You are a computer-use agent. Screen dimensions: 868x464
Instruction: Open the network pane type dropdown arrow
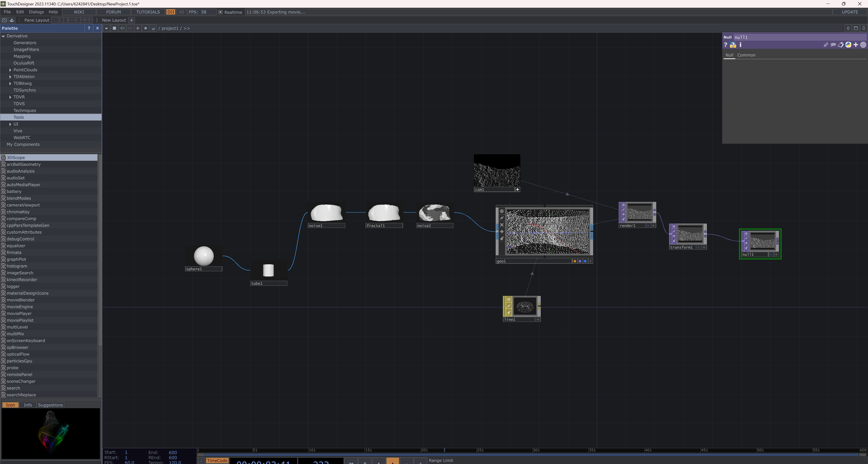[x=106, y=28]
